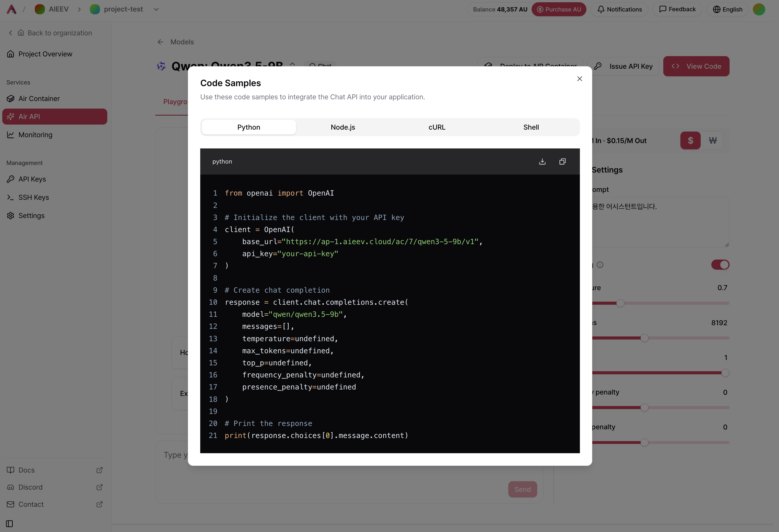The image size is (779, 532).
Task: Click the base_url string in the code
Action: click(x=380, y=242)
